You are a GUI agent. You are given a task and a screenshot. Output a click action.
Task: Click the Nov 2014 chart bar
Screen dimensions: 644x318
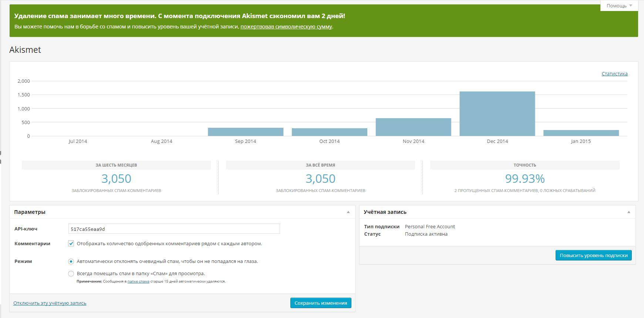pyautogui.click(x=413, y=127)
